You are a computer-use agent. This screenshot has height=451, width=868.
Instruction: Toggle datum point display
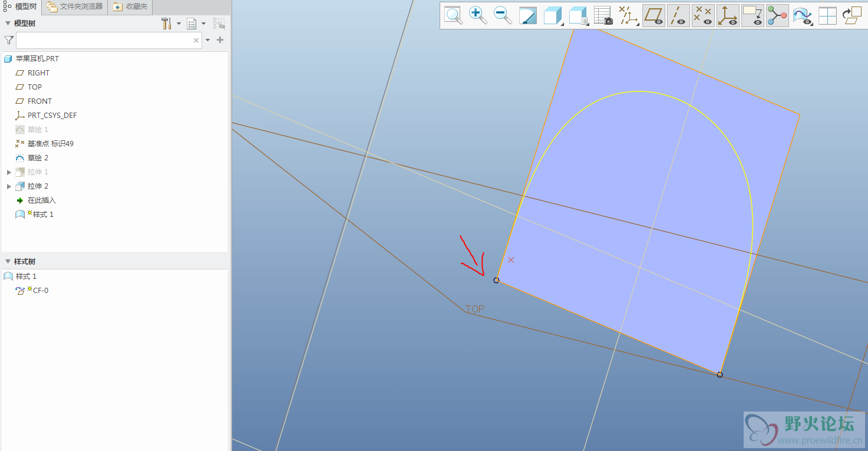pyautogui.click(x=702, y=15)
